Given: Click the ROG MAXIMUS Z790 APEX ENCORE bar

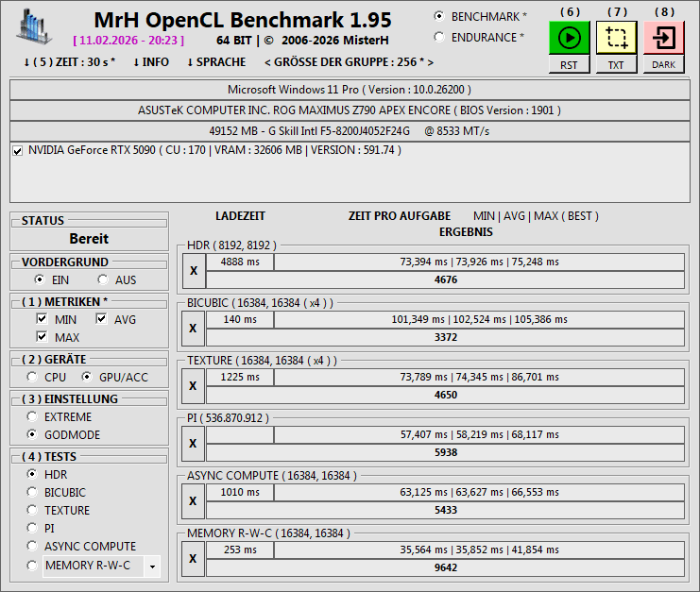Looking at the screenshot, I should [x=350, y=110].
